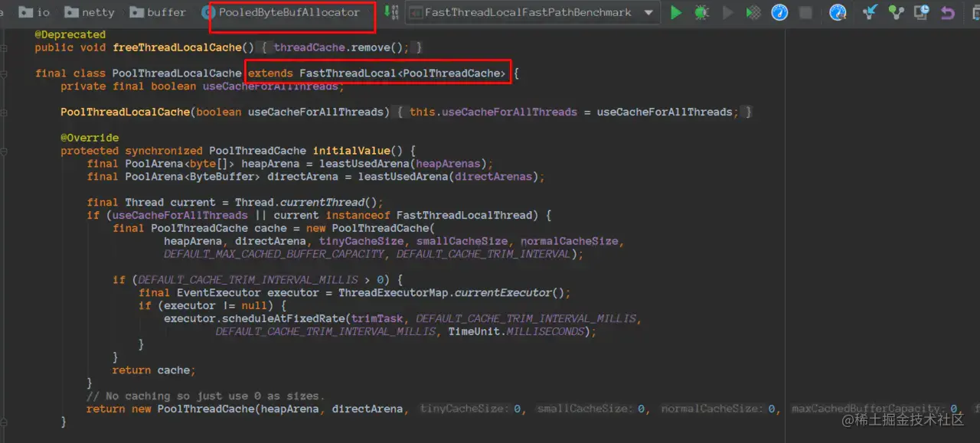Click the class icon before PooledByteBufAllocator
This screenshot has height=443, width=980.
(x=208, y=12)
